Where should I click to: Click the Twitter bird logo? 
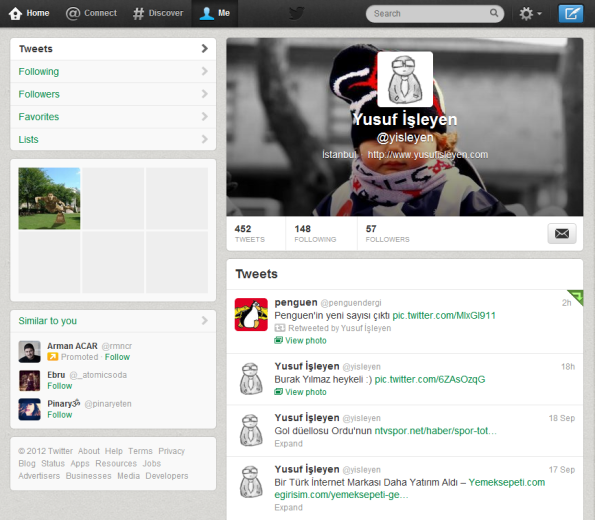(x=296, y=13)
